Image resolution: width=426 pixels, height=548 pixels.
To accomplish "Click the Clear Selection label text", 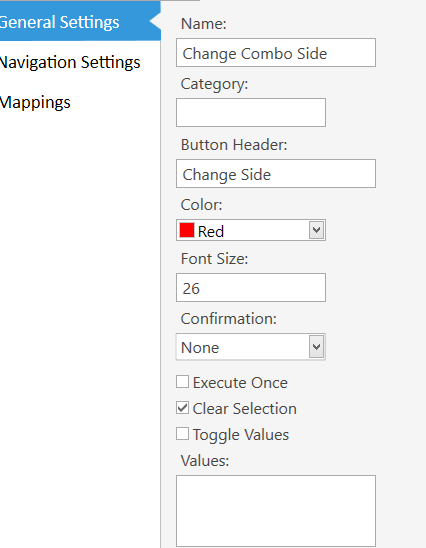I will click(245, 409).
